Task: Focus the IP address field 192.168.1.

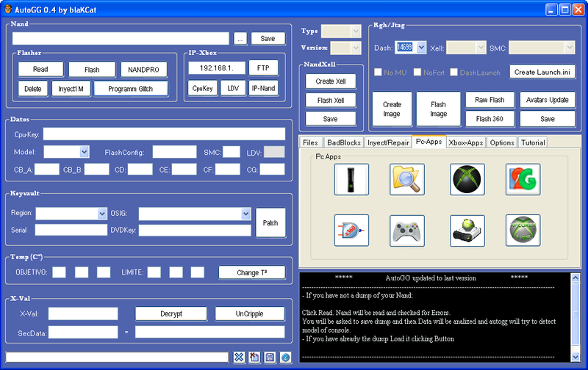Action: pos(217,68)
